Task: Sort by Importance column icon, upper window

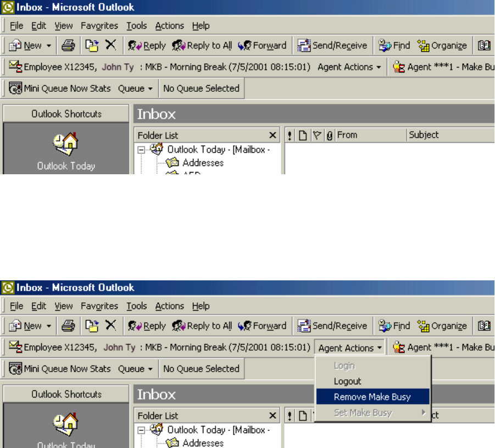Action: tap(290, 135)
